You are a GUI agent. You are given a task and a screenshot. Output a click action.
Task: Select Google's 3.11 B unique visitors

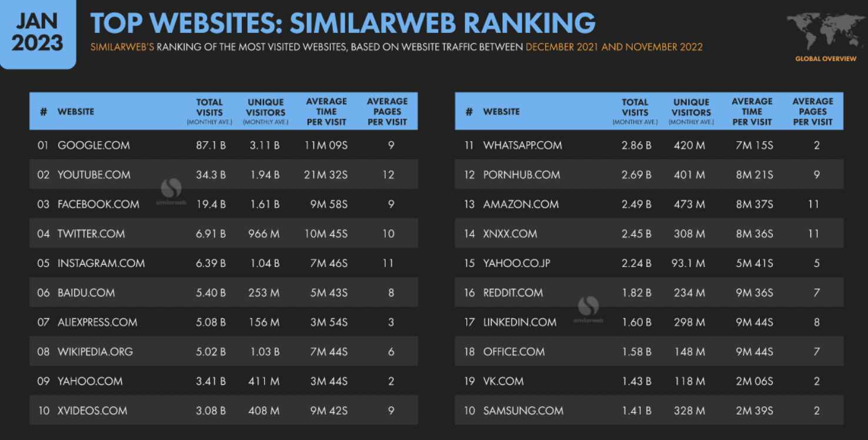(265, 145)
